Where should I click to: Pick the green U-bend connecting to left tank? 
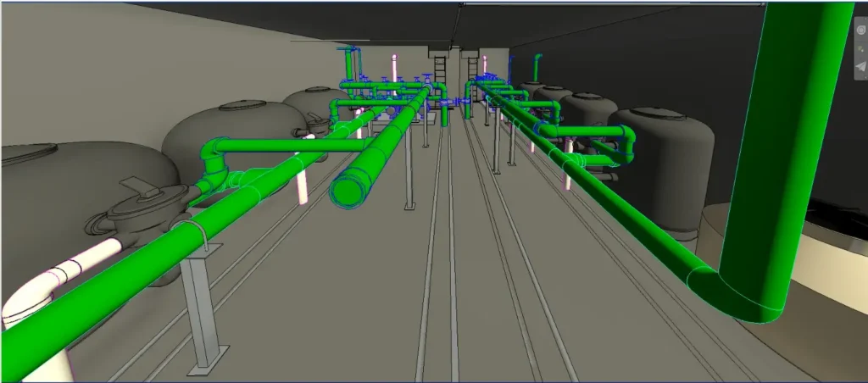tap(217, 161)
